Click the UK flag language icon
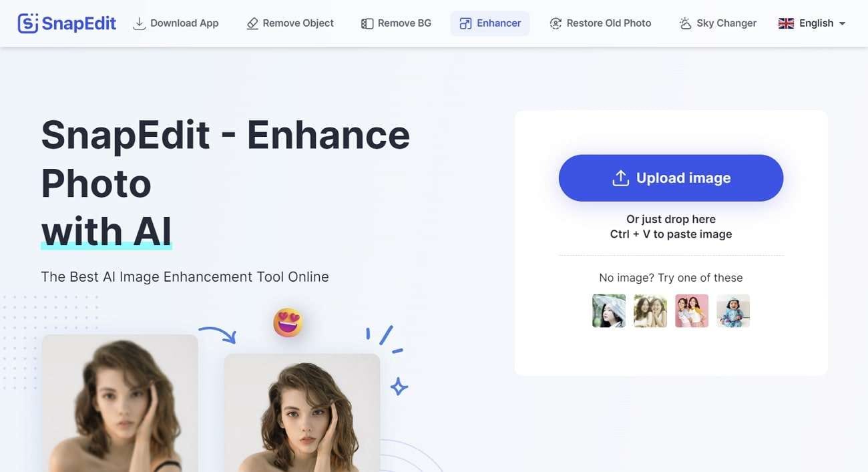The width and height of the screenshot is (868, 472). (x=786, y=23)
